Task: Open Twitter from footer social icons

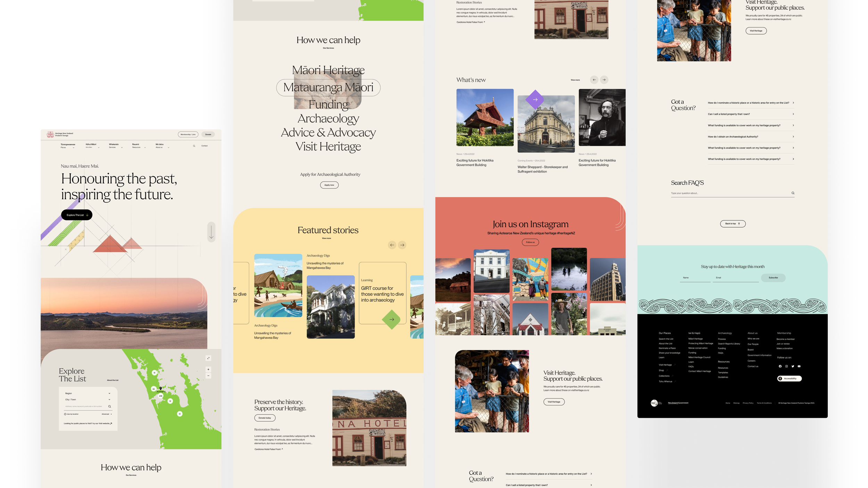Action: 793,366
